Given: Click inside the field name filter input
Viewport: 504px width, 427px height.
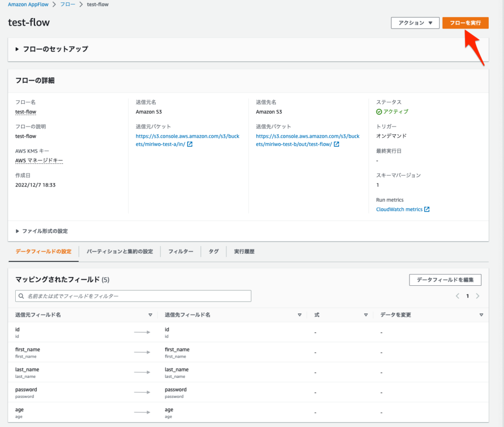Looking at the screenshot, I should click(x=123, y=296).
